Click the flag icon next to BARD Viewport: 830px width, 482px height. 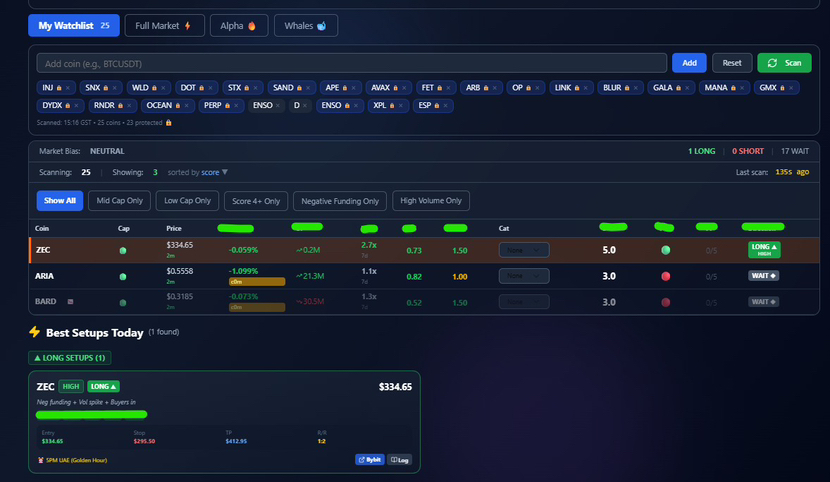pyautogui.click(x=70, y=302)
